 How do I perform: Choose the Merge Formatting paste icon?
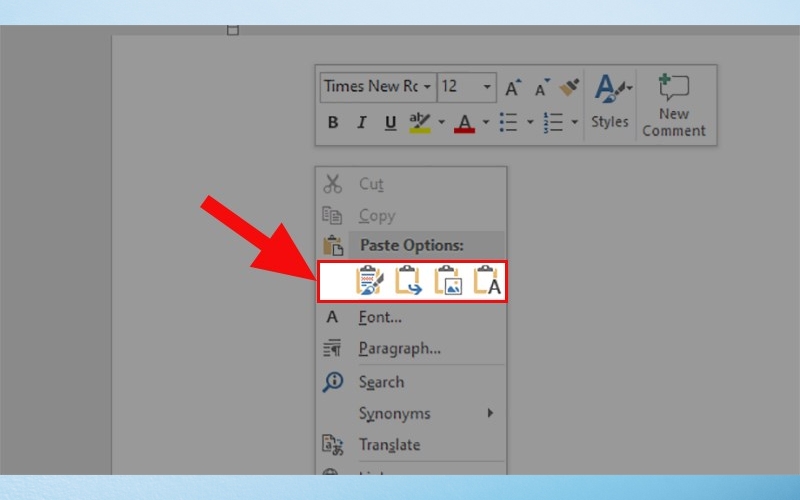pos(409,281)
